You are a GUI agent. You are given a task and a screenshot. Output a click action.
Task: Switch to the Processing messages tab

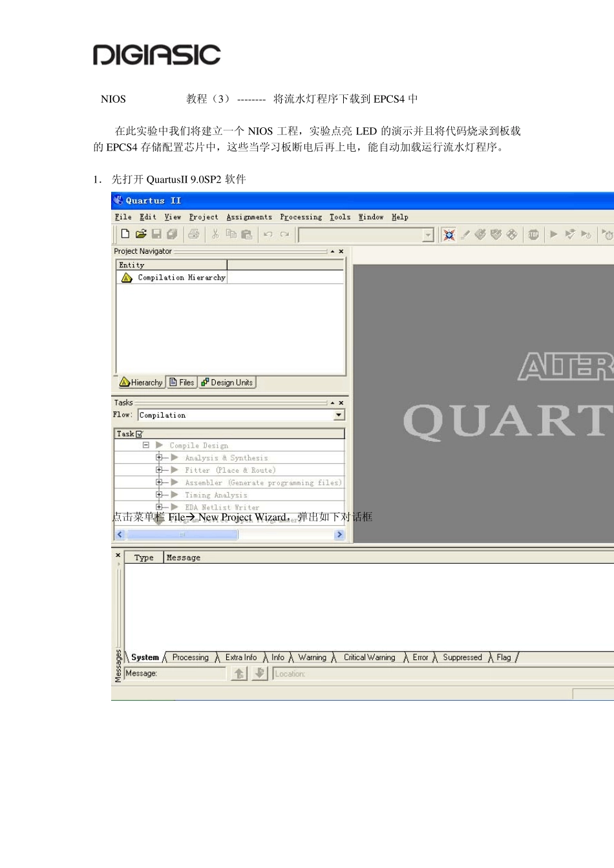pos(191,657)
